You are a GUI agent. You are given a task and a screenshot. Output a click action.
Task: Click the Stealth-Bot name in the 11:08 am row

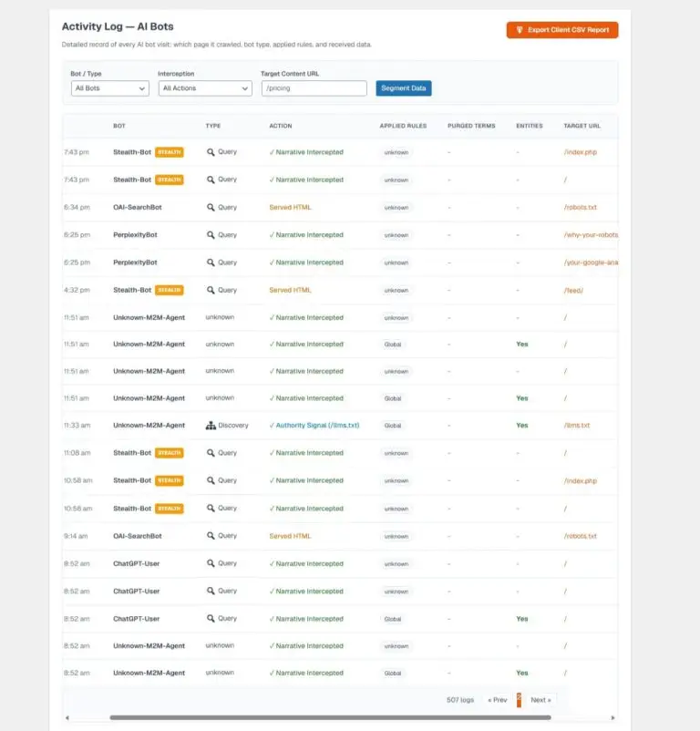[132, 453]
